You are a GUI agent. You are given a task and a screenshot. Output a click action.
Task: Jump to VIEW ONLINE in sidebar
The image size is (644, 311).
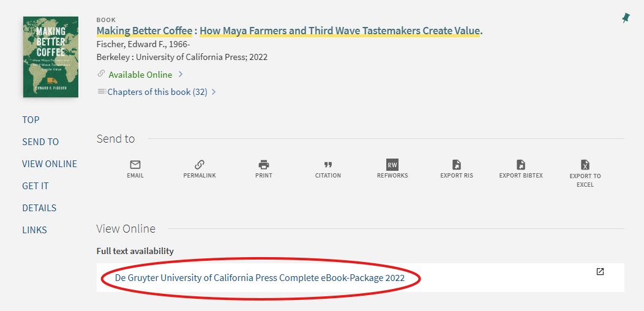coord(50,164)
